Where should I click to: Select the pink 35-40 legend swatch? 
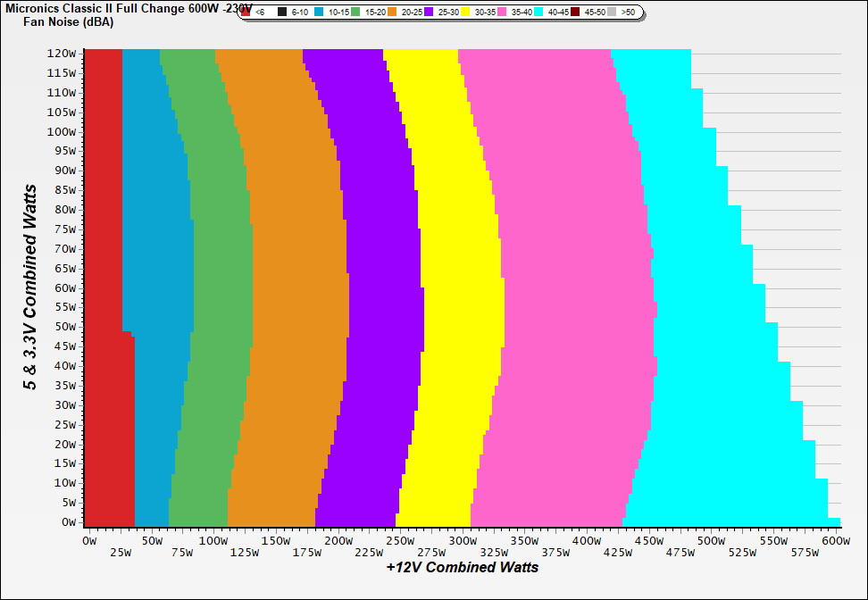click(502, 12)
